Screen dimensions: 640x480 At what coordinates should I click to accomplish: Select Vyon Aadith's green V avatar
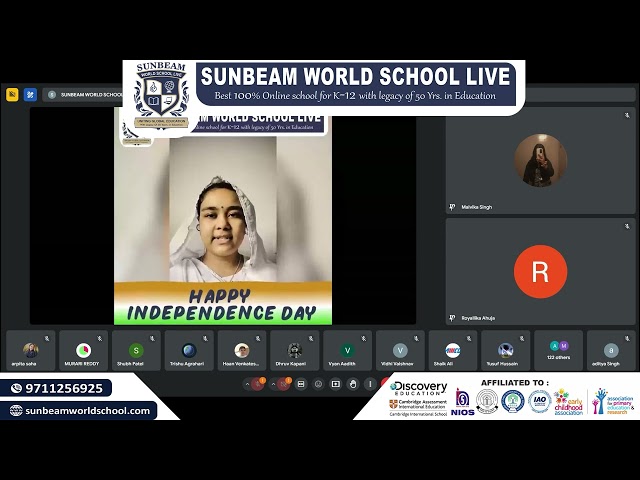(x=347, y=350)
